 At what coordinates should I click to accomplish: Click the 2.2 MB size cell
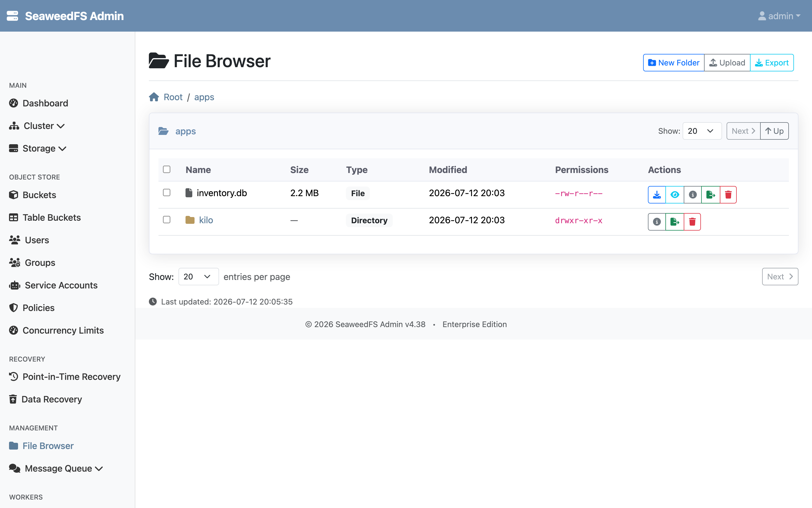[x=304, y=193]
